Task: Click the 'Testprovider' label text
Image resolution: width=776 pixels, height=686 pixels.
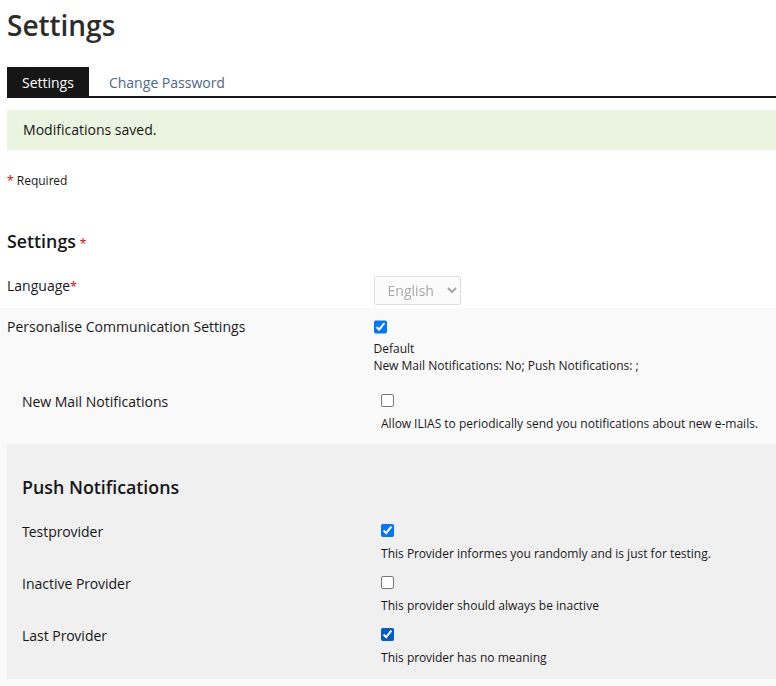Action: tap(62, 532)
